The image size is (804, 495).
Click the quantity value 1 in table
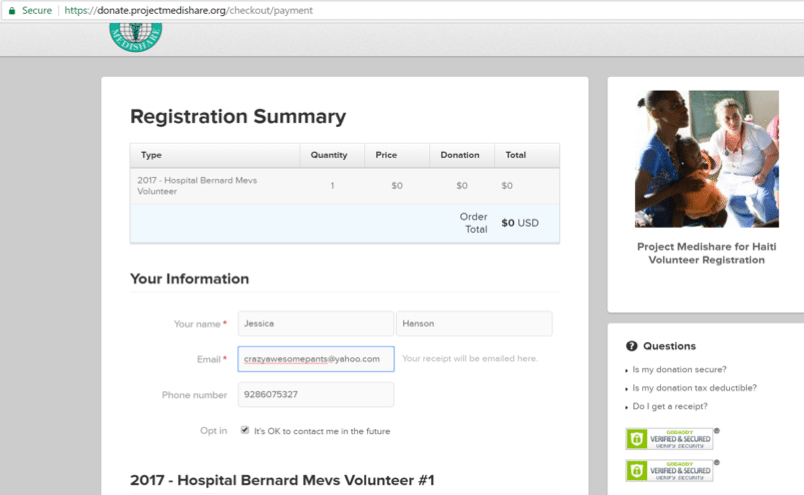pyautogui.click(x=332, y=186)
